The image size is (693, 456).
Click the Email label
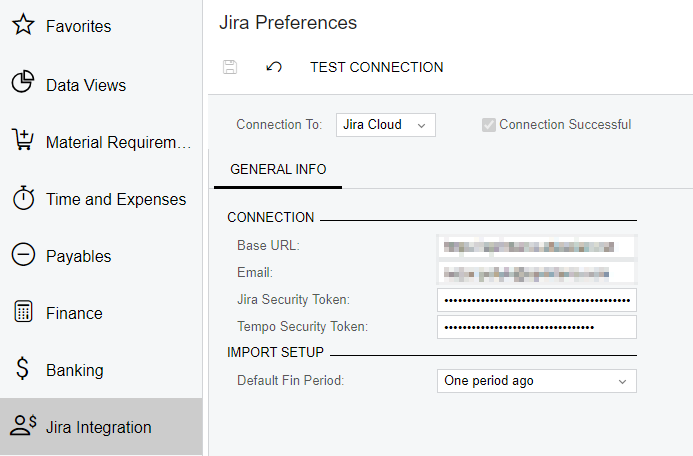click(x=255, y=272)
